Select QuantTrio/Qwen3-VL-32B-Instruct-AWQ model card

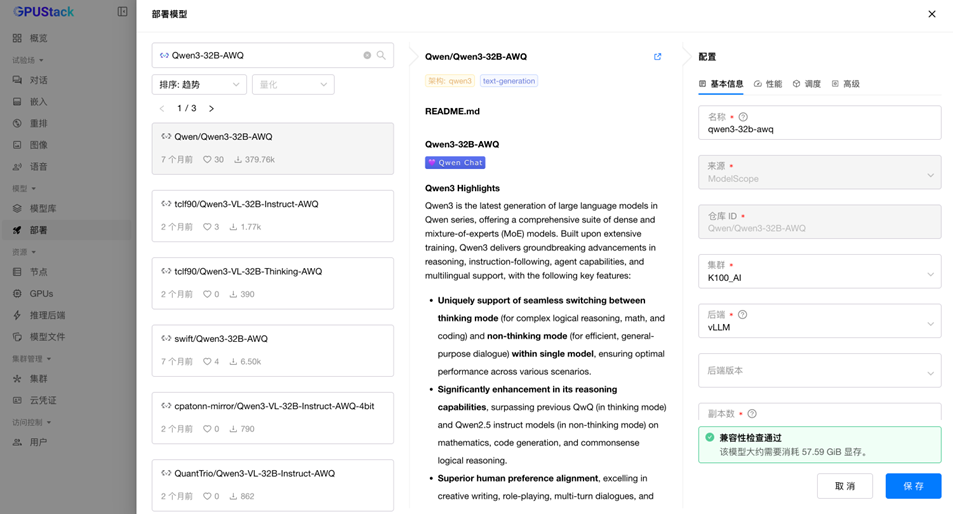[x=273, y=485]
